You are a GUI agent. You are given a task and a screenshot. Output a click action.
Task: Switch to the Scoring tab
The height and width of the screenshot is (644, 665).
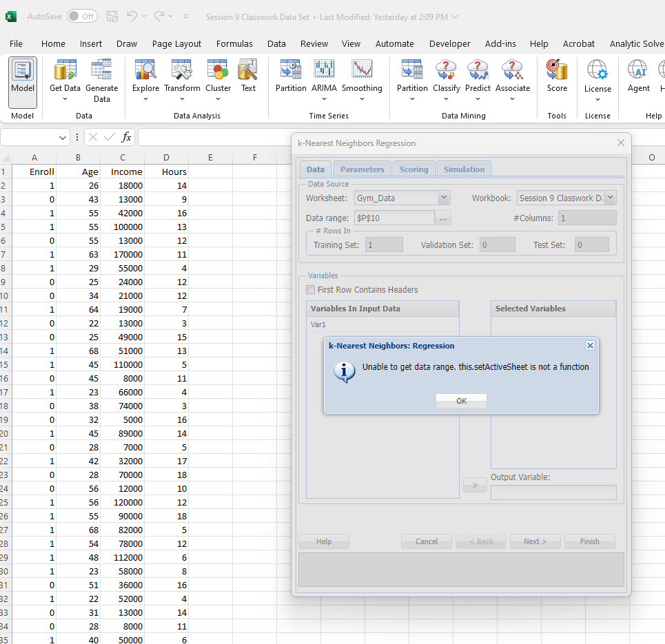414,169
